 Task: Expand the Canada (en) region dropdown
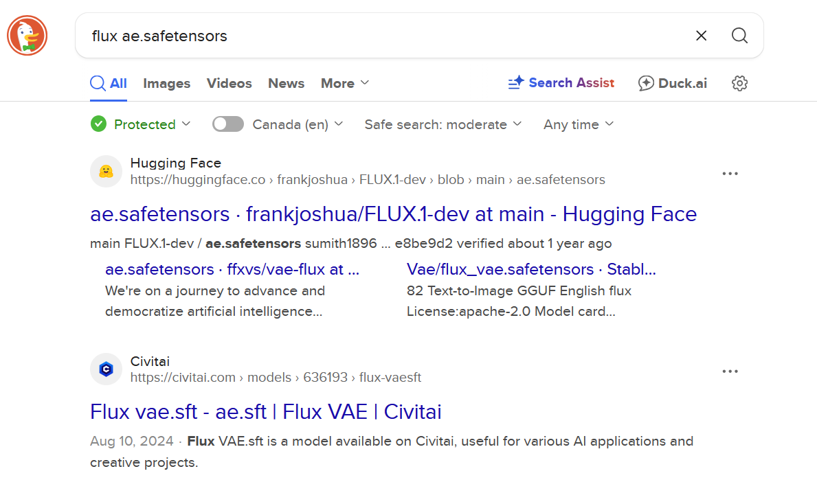(298, 124)
